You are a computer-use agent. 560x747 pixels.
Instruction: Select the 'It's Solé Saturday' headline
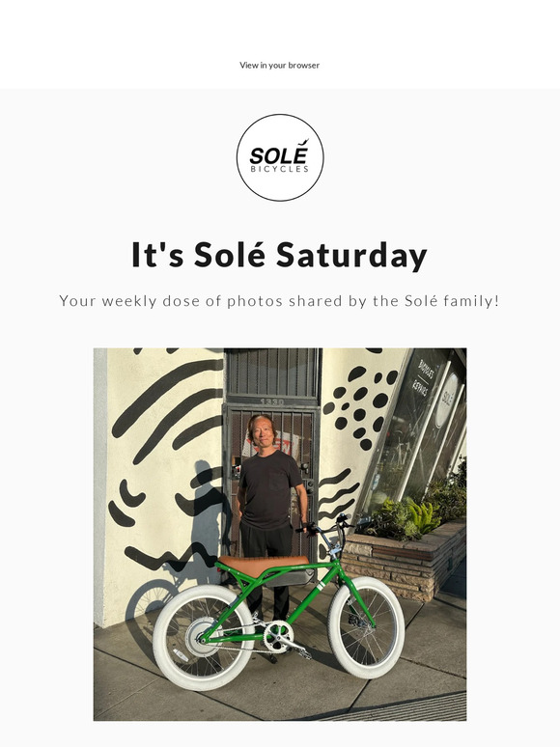[x=279, y=255]
